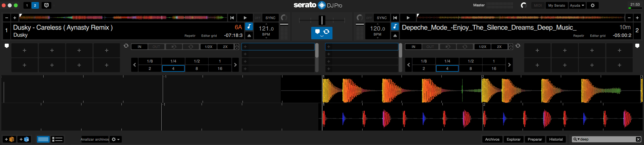Click Analizar archivos button

click(95, 139)
